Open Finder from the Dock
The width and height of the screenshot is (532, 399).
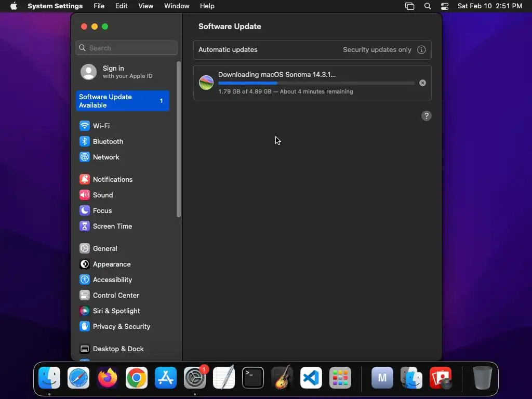click(49, 378)
